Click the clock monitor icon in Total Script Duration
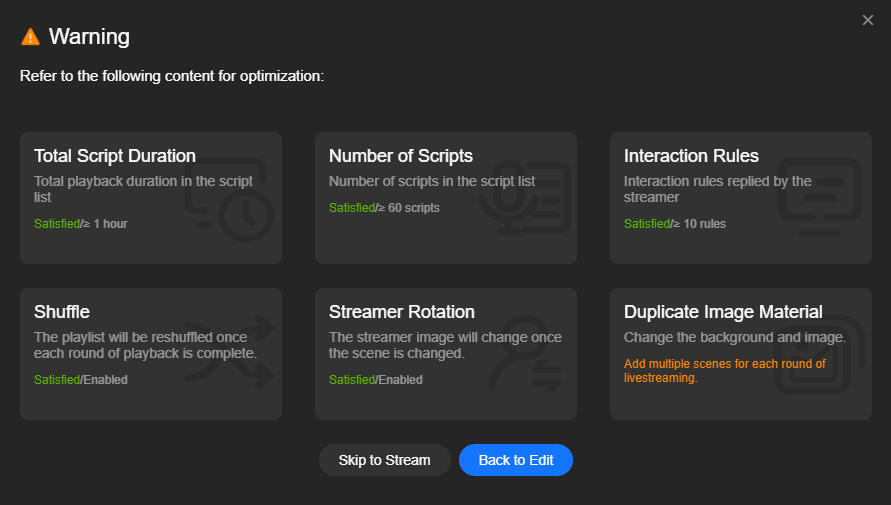Image resolution: width=891 pixels, height=505 pixels. click(x=230, y=199)
